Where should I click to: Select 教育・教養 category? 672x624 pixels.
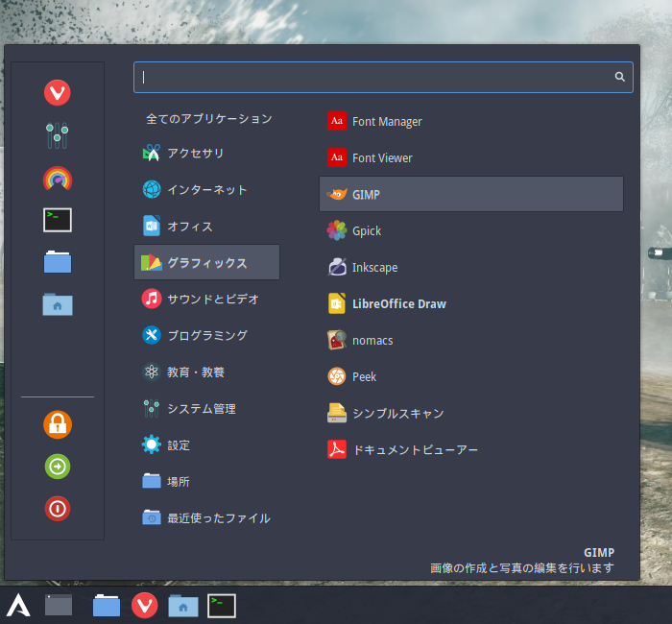coord(207,372)
